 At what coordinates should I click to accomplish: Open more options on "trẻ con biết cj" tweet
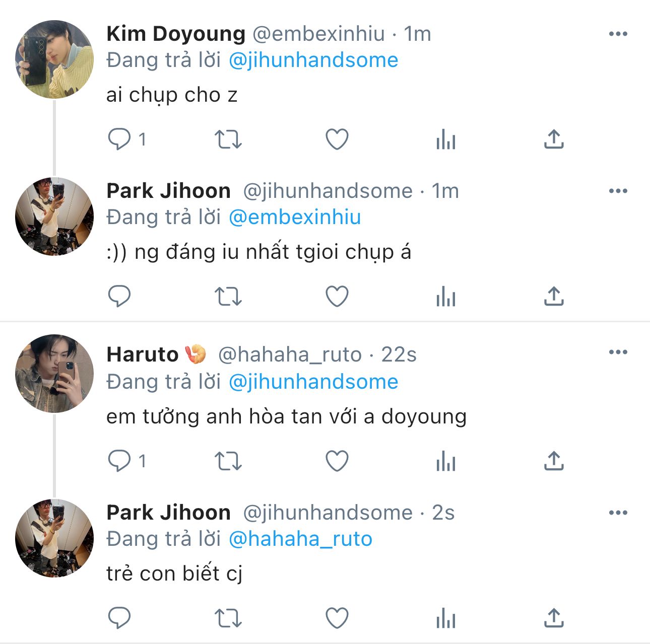(618, 513)
